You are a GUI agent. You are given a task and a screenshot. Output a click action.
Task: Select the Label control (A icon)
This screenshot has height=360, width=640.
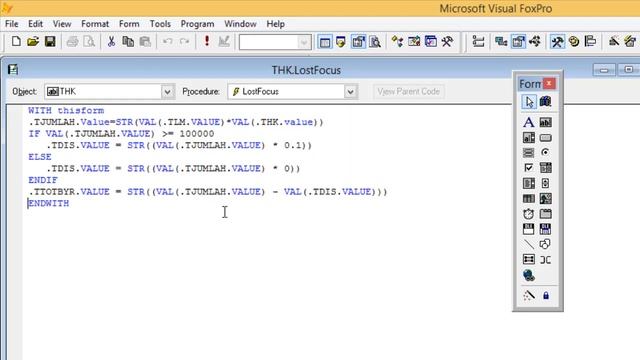tap(529, 122)
